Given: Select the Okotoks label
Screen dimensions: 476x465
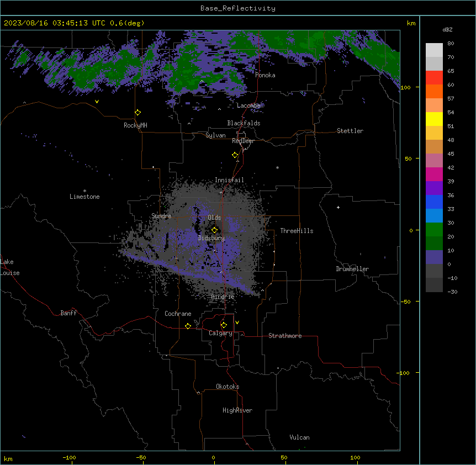Looking at the screenshot, I should click(228, 387).
